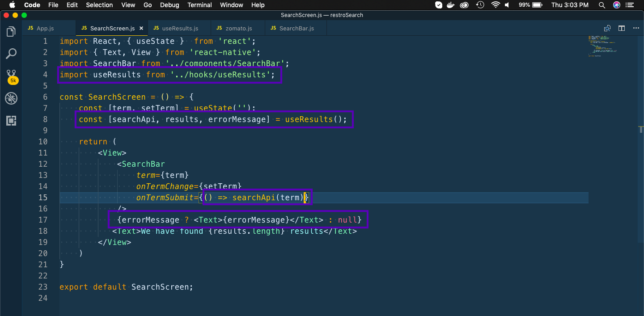Click the 99% battery indicator
Screen dimensions: 644x316
531,5
